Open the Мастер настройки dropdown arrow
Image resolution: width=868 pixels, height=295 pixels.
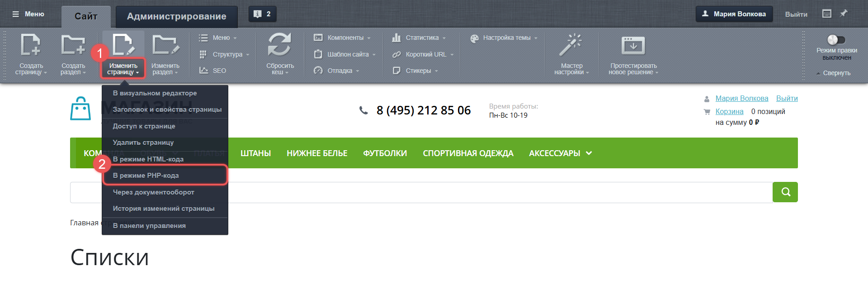click(587, 72)
